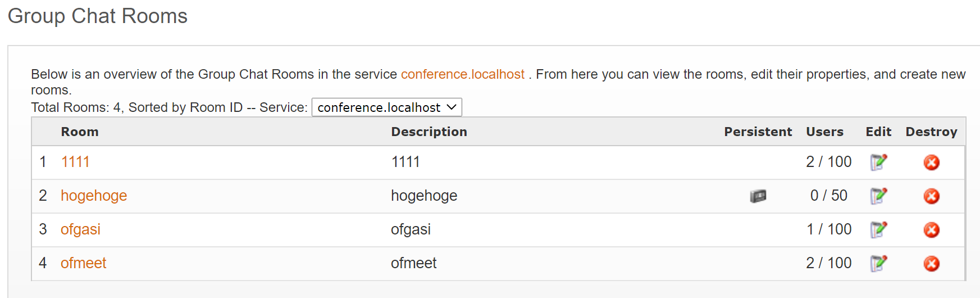
Task: Click the Persistent column header
Action: click(x=758, y=132)
